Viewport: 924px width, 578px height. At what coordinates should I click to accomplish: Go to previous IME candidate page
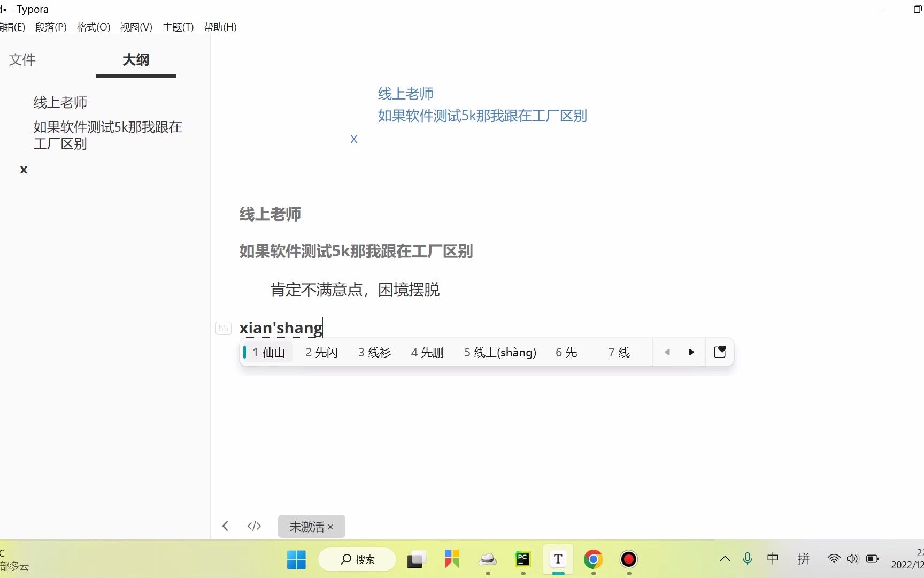(667, 352)
